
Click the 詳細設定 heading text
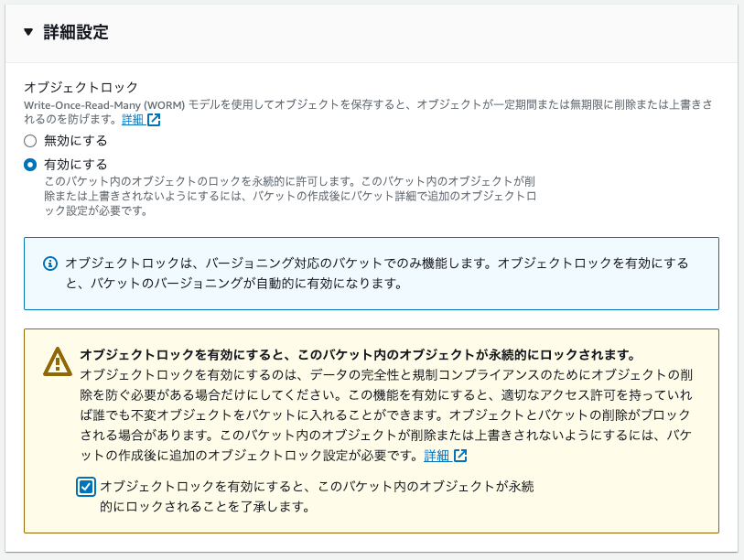(x=76, y=33)
